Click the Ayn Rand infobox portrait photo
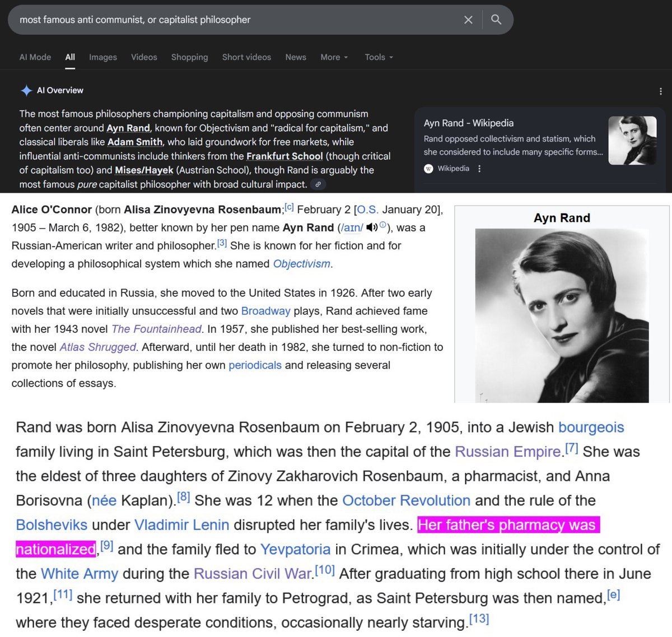The width and height of the screenshot is (672, 637). tap(562, 315)
